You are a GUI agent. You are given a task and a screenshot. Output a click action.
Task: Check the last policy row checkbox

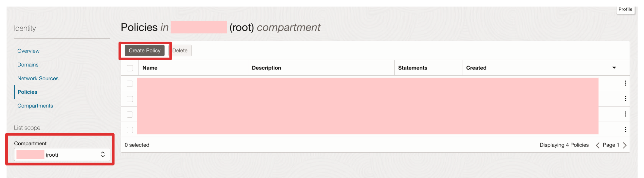click(x=130, y=130)
